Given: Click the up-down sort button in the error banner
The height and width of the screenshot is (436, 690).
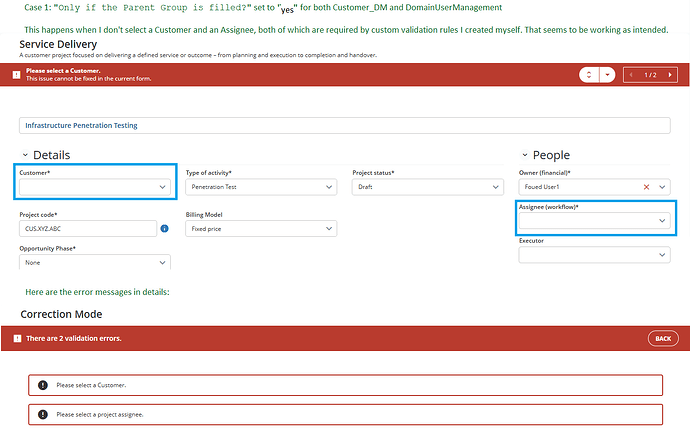Looking at the screenshot, I should tap(588, 75).
